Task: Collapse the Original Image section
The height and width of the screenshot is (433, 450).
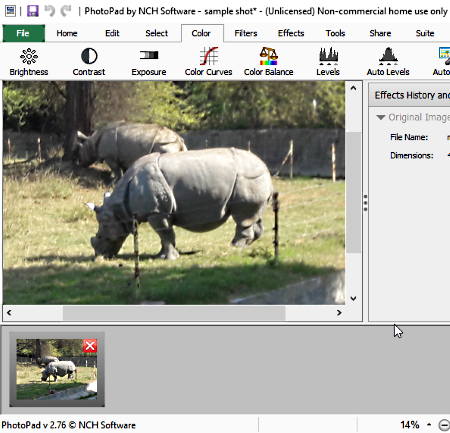Action: click(x=381, y=117)
